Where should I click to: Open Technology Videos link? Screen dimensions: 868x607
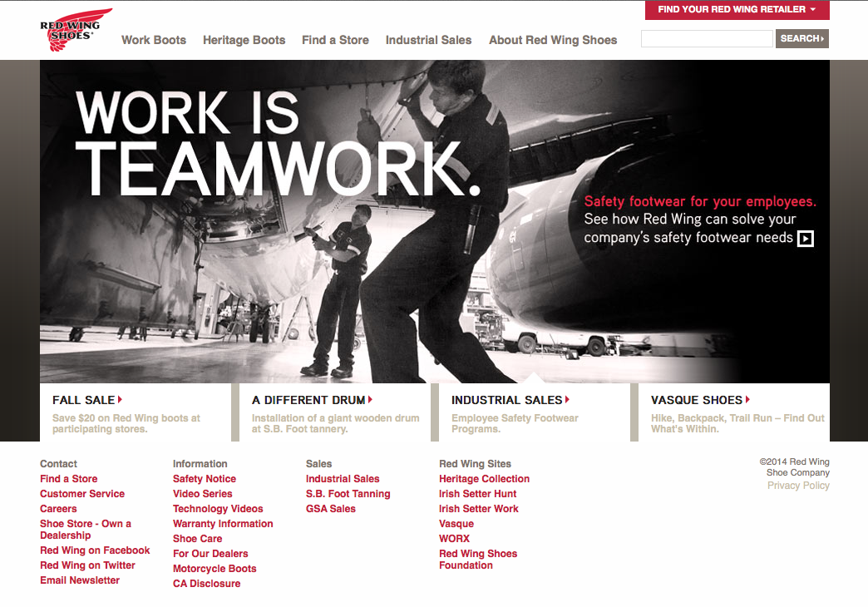tap(218, 509)
